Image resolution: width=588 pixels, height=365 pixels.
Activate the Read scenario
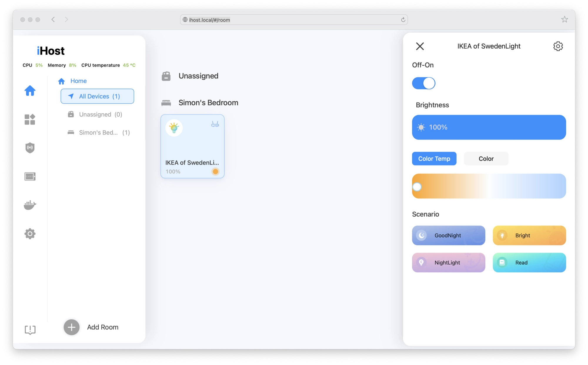click(x=529, y=262)
